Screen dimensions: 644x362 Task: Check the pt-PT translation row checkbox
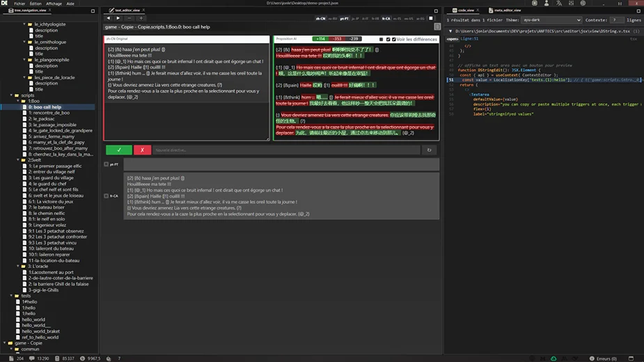(106, 164)
